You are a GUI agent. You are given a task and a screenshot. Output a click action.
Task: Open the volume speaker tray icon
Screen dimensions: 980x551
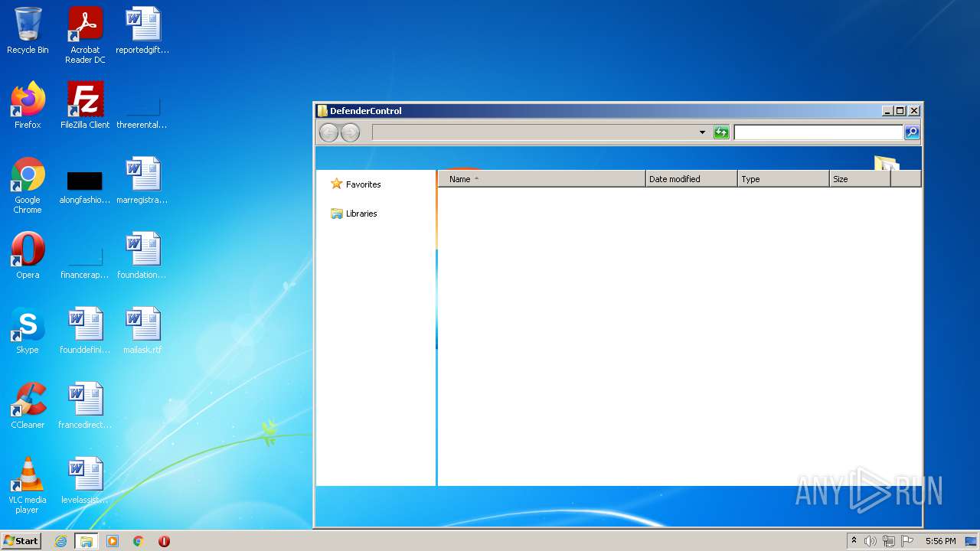pyautogui.click(x=871, y=541)
